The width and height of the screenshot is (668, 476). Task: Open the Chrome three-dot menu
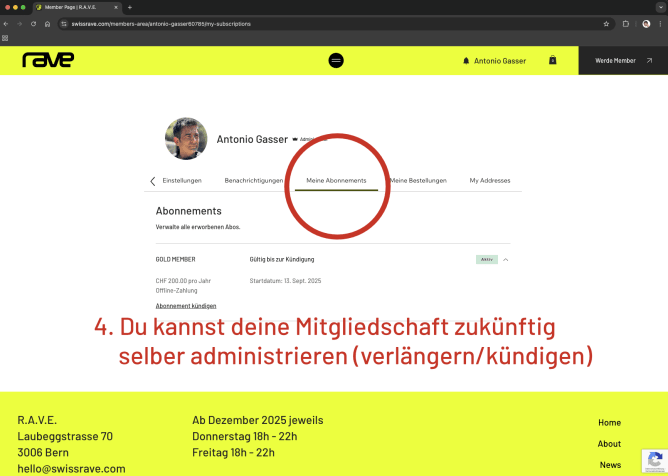[660, 24]
